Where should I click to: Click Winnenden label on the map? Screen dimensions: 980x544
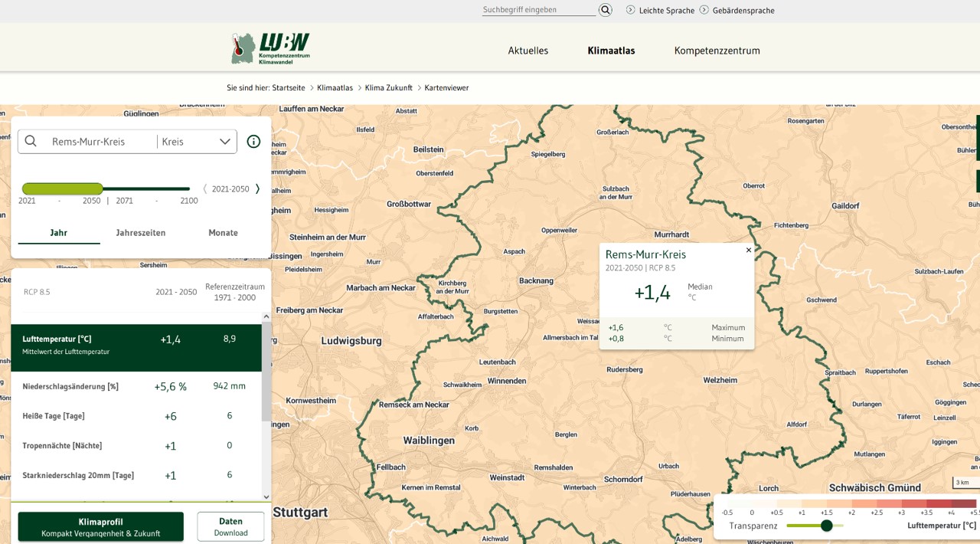pyautogui.click(x=507, y=380)
